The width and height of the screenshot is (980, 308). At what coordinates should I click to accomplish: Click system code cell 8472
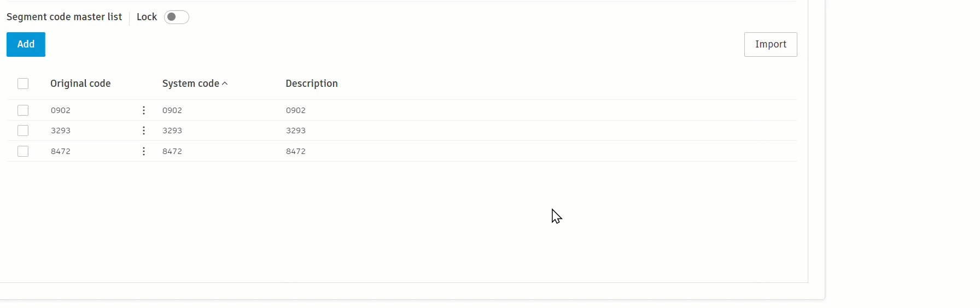pos(172,151)
